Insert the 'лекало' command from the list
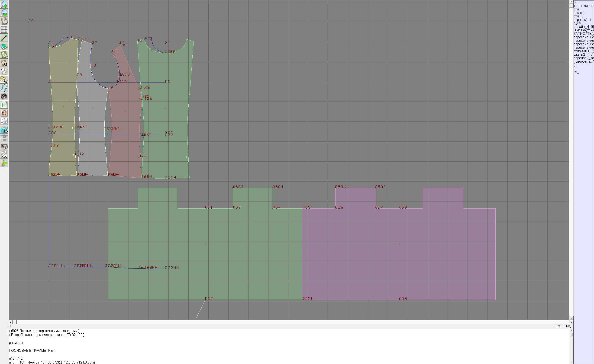This screenshot has width=594, height=364. coord(579,13)
